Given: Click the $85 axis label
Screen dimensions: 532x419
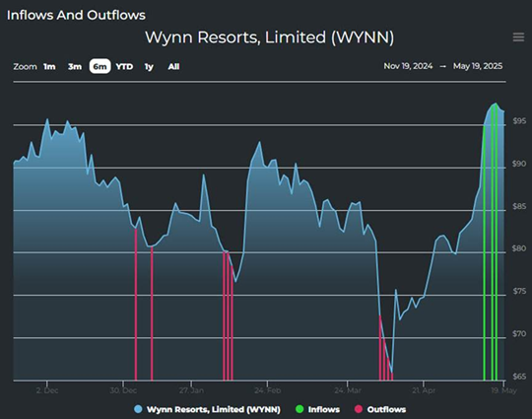Looking at the screenshot, I should coord(519,206).
